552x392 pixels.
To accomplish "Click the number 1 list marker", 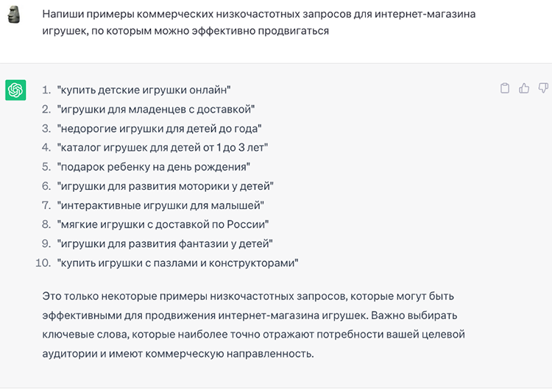I will [x=46, y=90].
